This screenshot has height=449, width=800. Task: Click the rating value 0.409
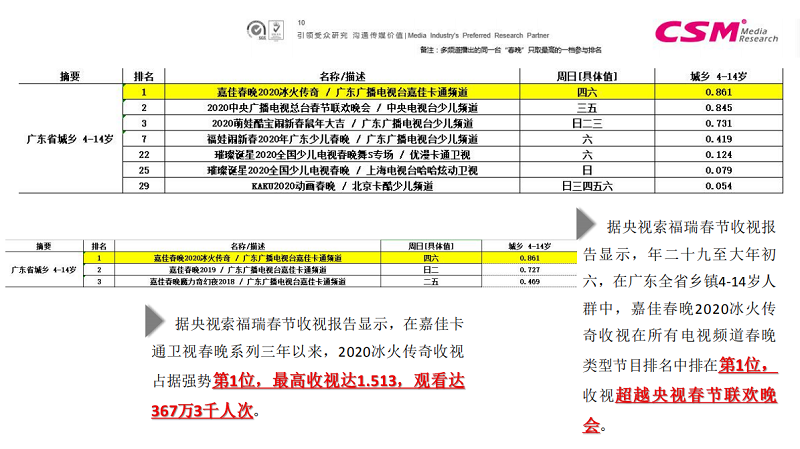(530, 281)
